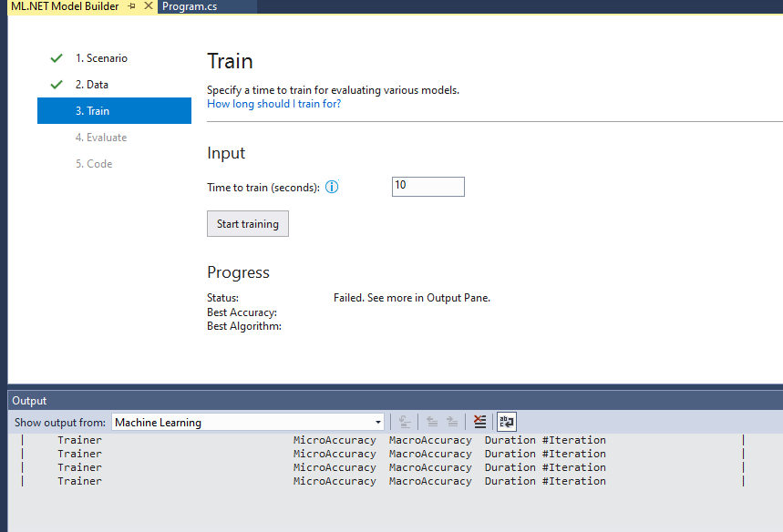Go to previous message in Output

point(432,422)
